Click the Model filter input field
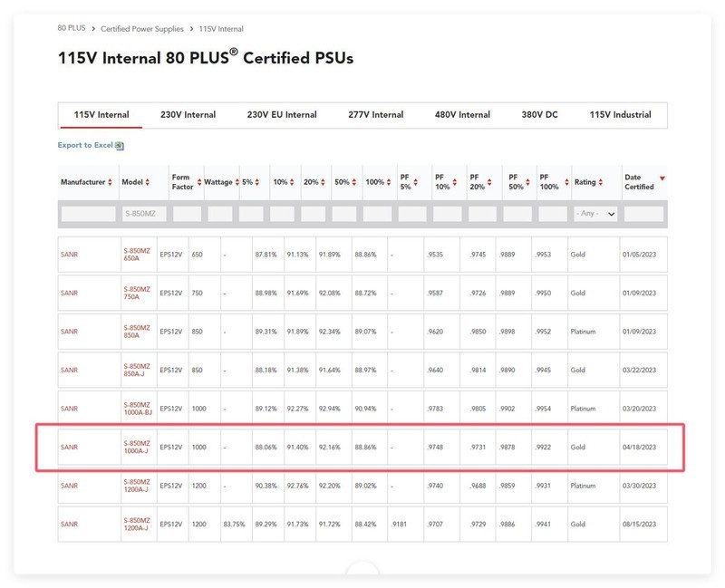This screenshot has width=725, height=588. [143, 214]
